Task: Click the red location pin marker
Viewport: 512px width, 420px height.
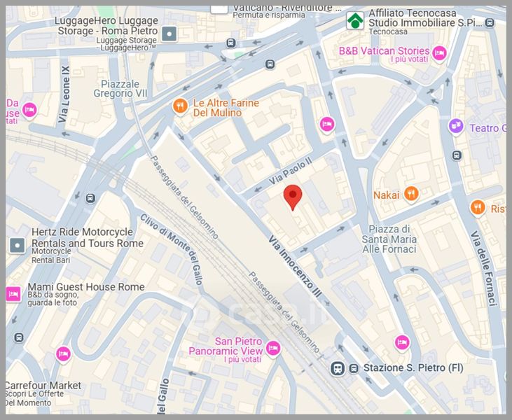Action: (x=293, y=197)
